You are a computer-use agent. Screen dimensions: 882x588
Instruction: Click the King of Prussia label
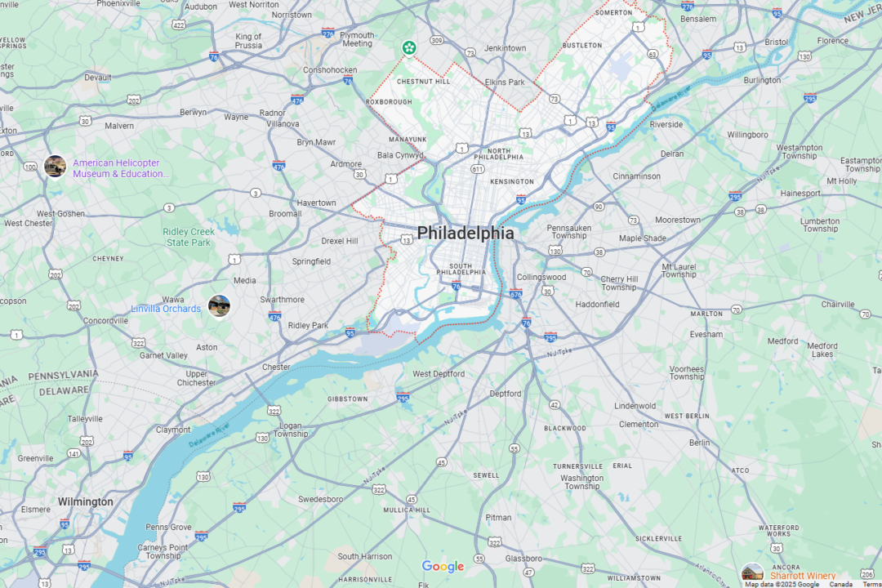248,41
